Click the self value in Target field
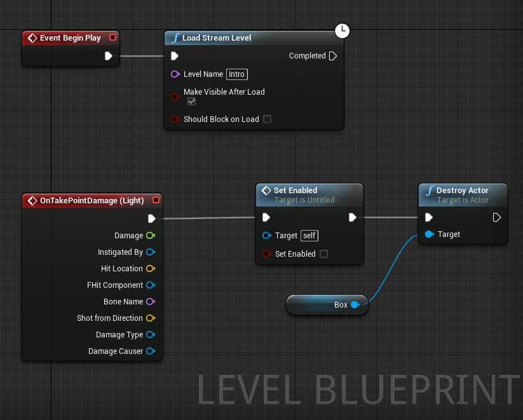 (309, 236)
